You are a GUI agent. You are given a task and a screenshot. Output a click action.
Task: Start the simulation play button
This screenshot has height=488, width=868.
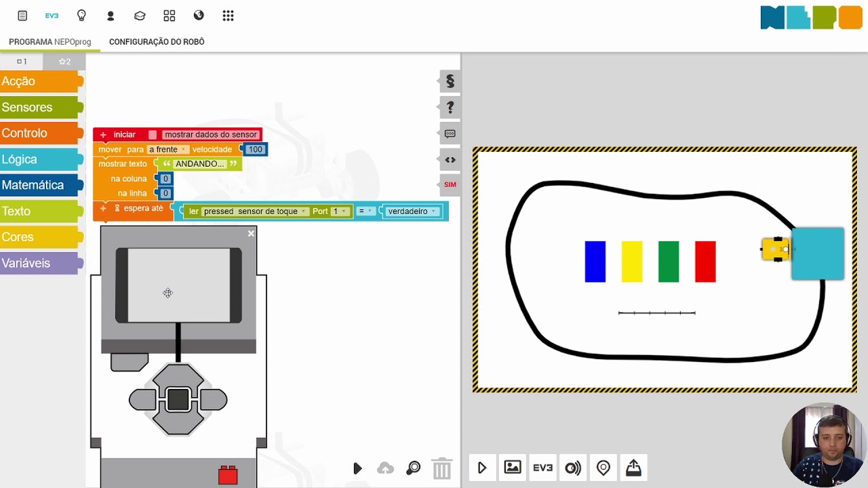482,468
